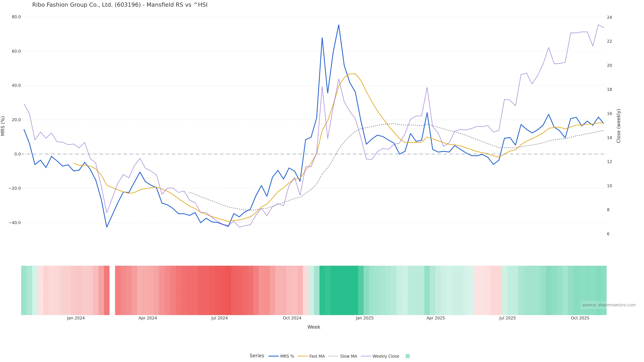Click the Series legend title
Image resolution: width=644 pixels, height=362 pixels.
[257, 356]
